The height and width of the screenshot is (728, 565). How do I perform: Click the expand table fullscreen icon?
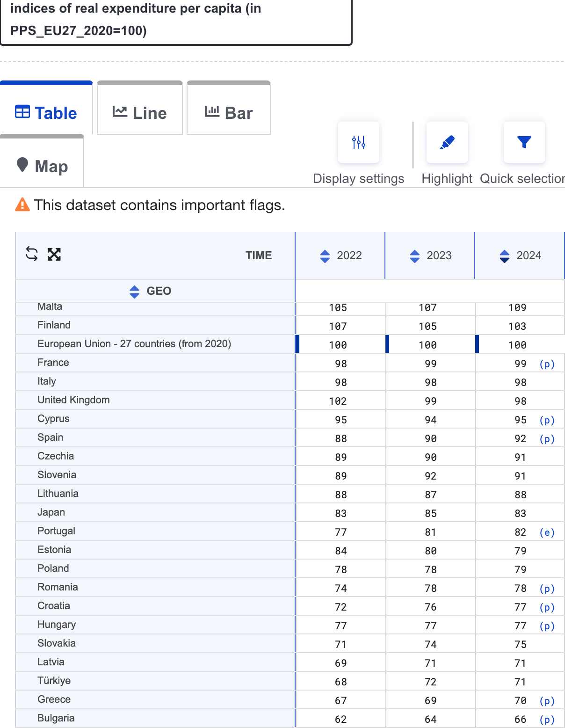(x=54, y=255)
